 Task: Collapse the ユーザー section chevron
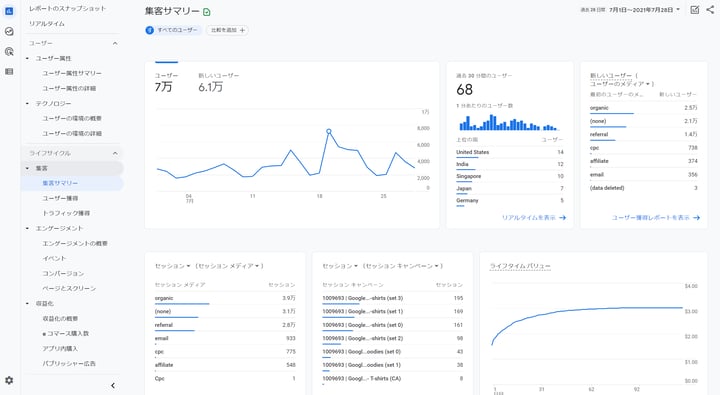click(115, 43)
